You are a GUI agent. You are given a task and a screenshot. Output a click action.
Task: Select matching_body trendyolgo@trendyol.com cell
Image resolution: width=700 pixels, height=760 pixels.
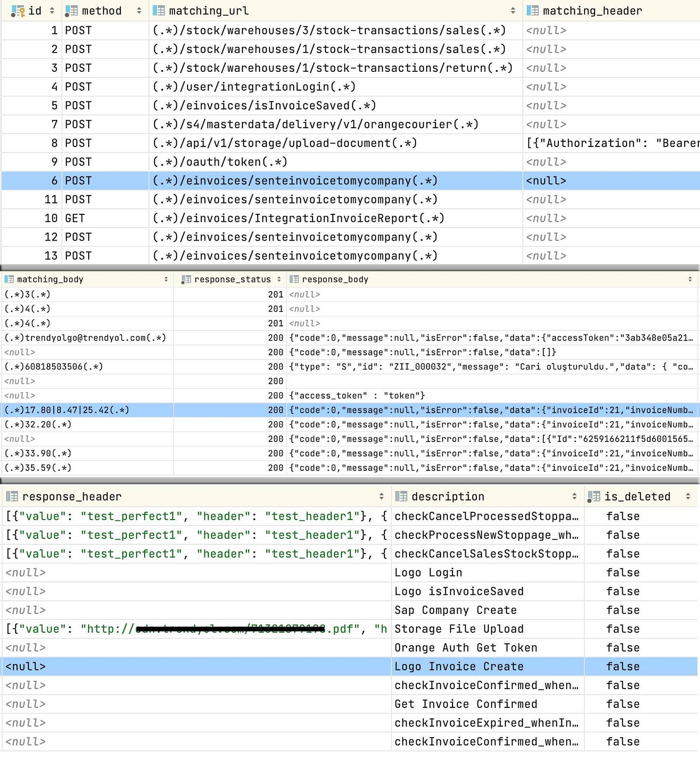point(87,338)
